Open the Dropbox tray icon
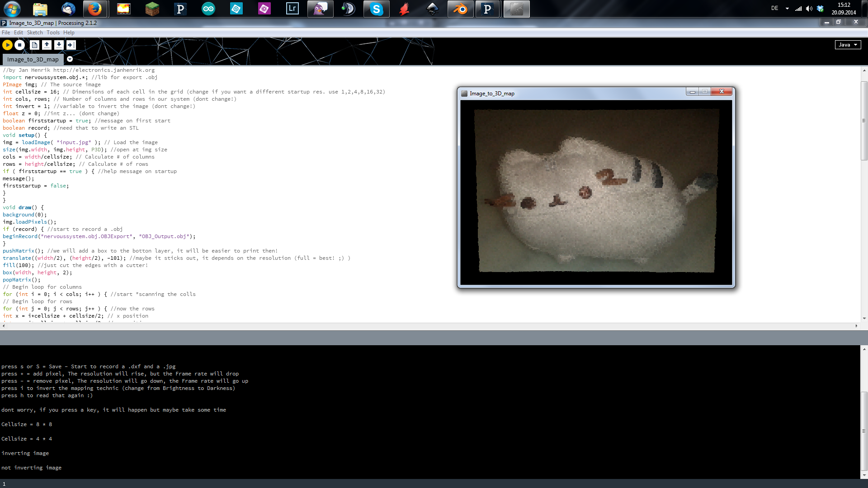Screen dimensions: 868x488 point(820,9)
